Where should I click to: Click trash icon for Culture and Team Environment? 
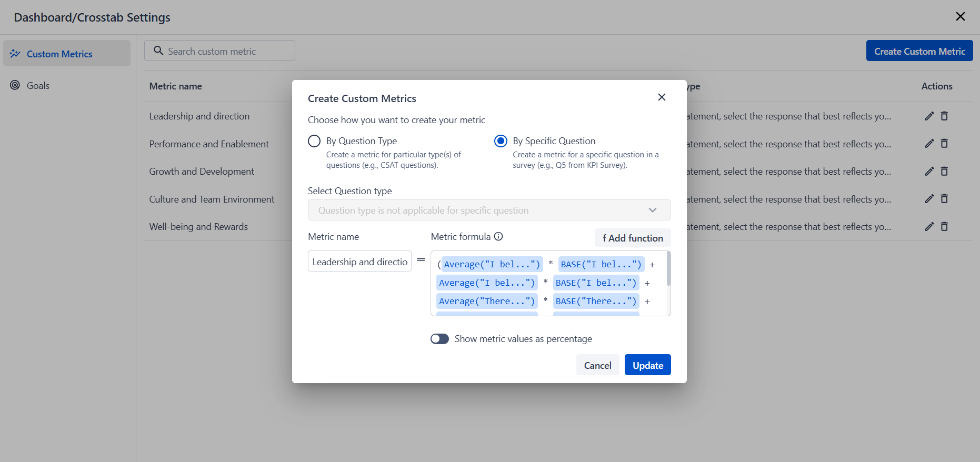pos(944,199)
